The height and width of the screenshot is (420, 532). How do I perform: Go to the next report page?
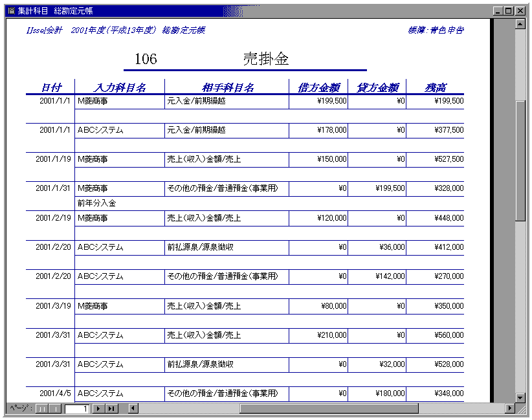99,408
